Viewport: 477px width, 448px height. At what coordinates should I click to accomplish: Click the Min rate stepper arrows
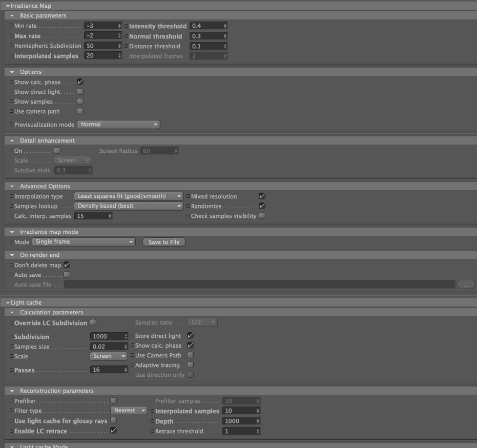coord(119,26)
